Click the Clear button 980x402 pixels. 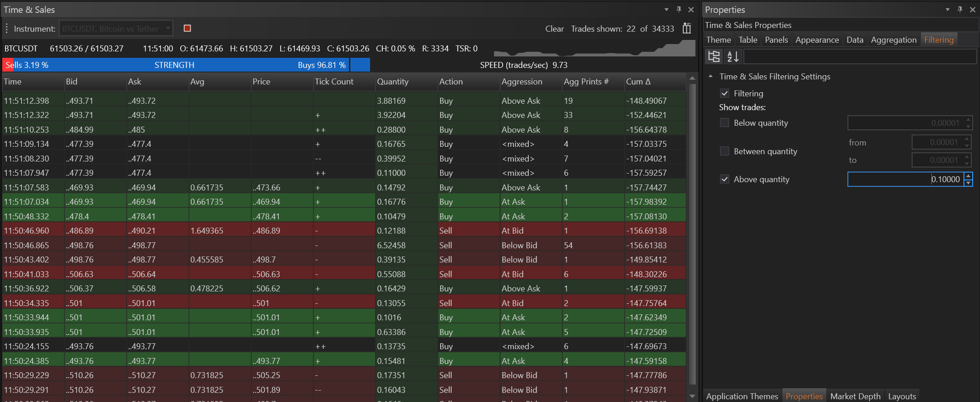tap(554, 29)
